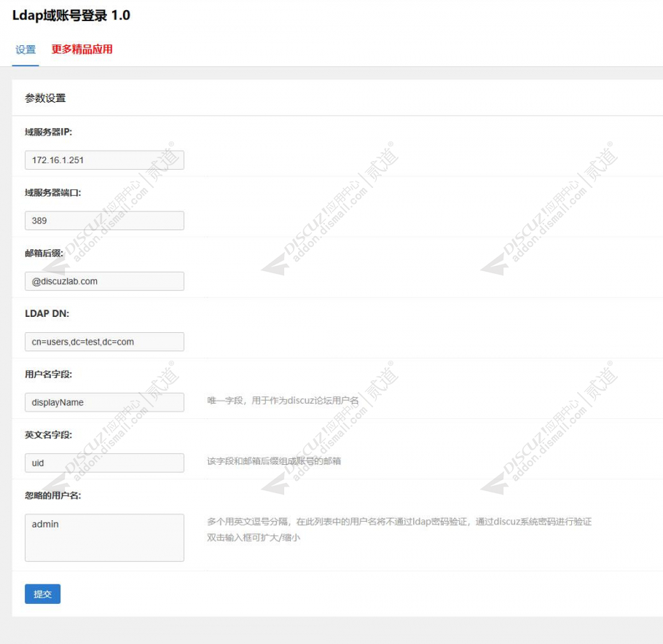Click the 用户名字段 field containing displayName
Image resolution: width=663 pixels, height=644 pixels.
click(103, 402)
